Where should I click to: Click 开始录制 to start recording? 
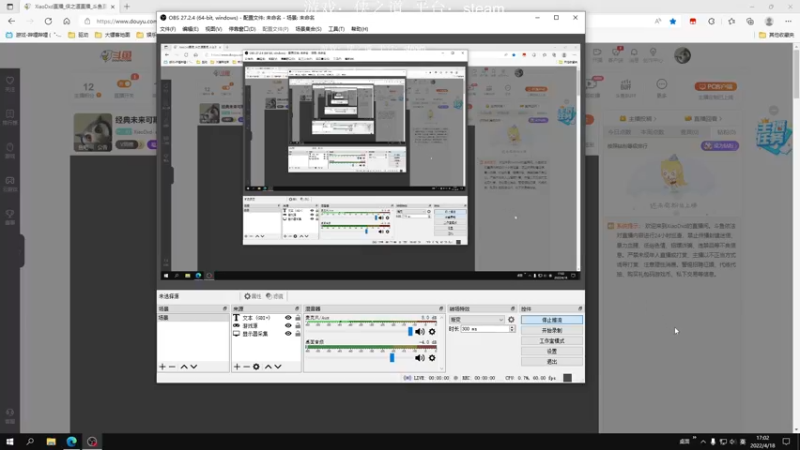tap(552, 331)
